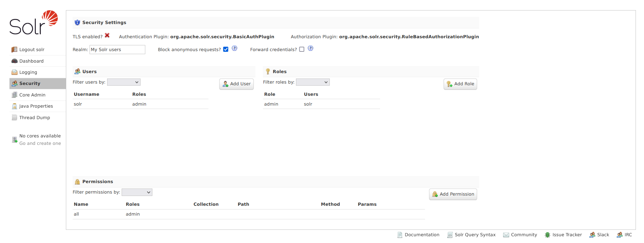Image resolution: width=644 pixels, height=243 pixels.
Task: Click the red X next to TLS enabled
Action: point(107,35)
